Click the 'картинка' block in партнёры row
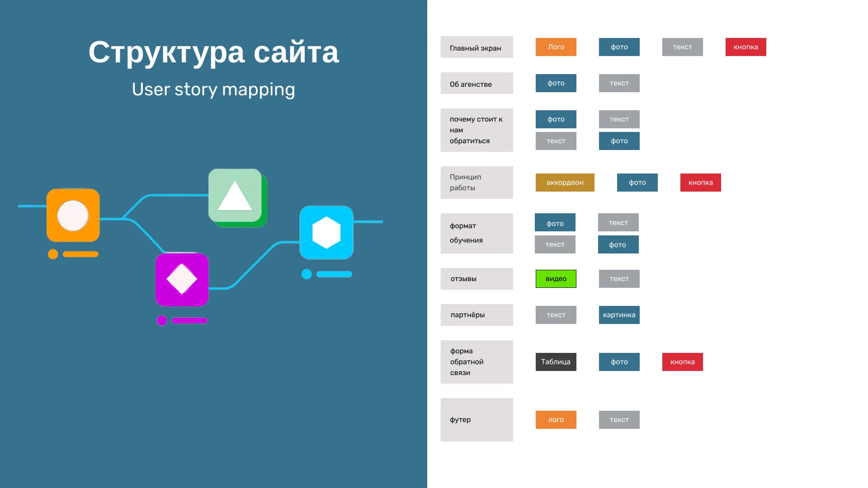This screenshot has width=868, height=488. [x=619, y=315]
